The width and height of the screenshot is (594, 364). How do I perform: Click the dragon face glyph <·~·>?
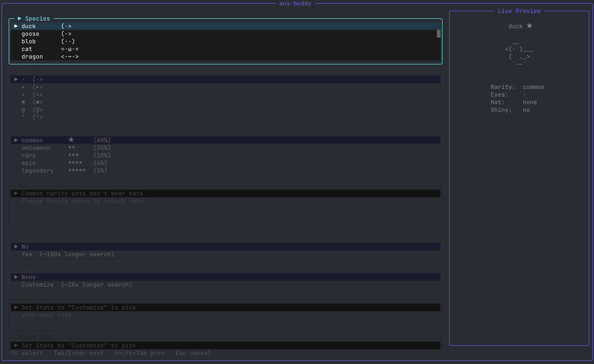point(70,57)
